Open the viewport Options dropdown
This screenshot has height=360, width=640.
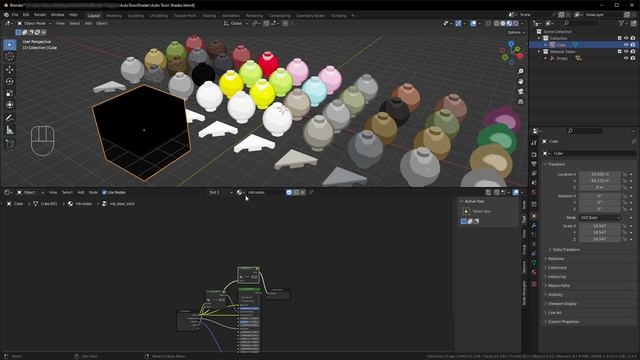[516, 32]
